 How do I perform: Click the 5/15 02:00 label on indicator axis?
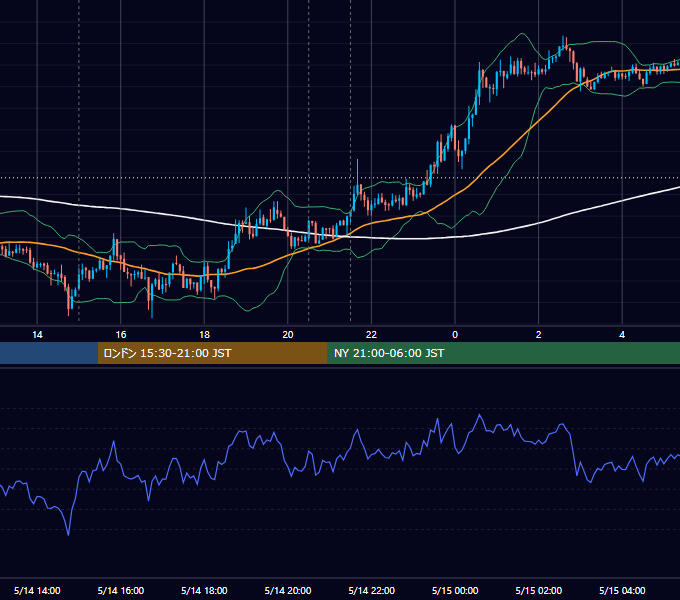[538, 590]
